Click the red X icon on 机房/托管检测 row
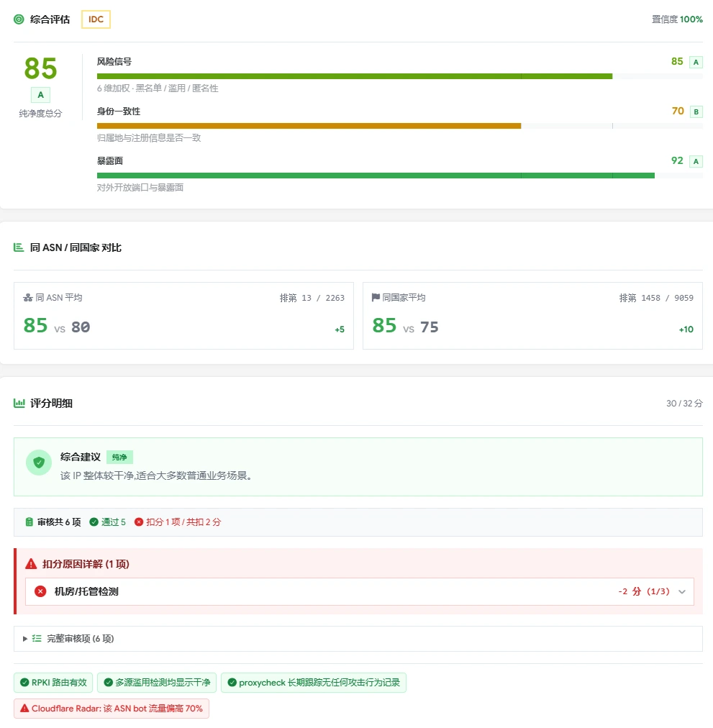Viewport: 713px width, 728px height. click(x=40, y=591)
